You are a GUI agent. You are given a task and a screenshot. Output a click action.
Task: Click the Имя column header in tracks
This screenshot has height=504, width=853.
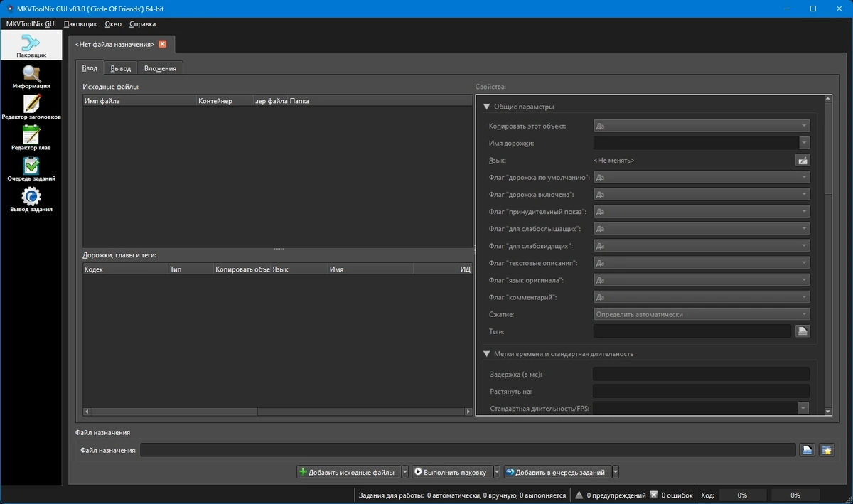370,270
